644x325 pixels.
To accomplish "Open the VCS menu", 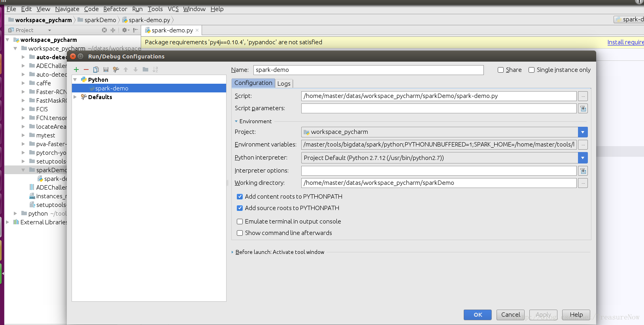I will (x=173, y=9).
